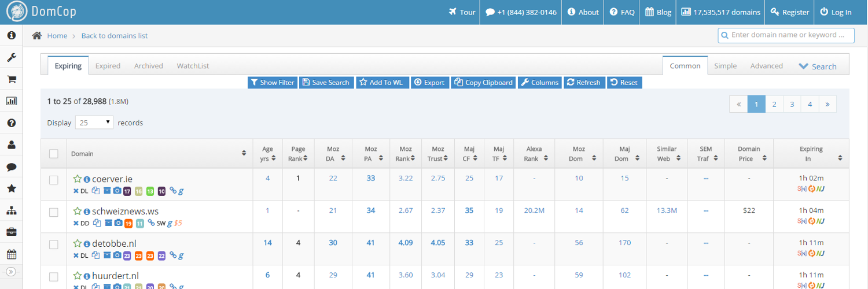Click NameJet NJ icon for coerver.ie

[x=821, y=188]
